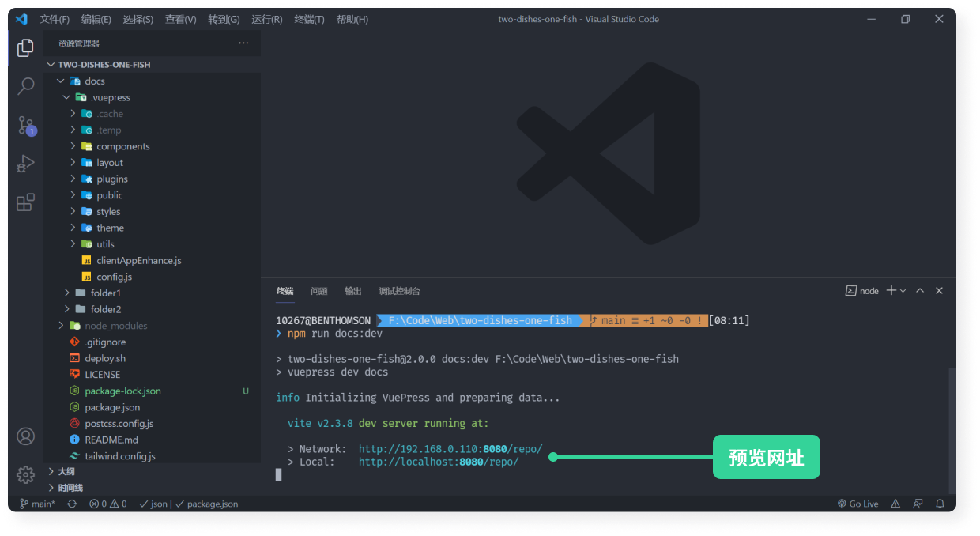The height and width of the screenshot is (536, 980).
Task: Open the Manage gear icon
Action: point(25,474)
